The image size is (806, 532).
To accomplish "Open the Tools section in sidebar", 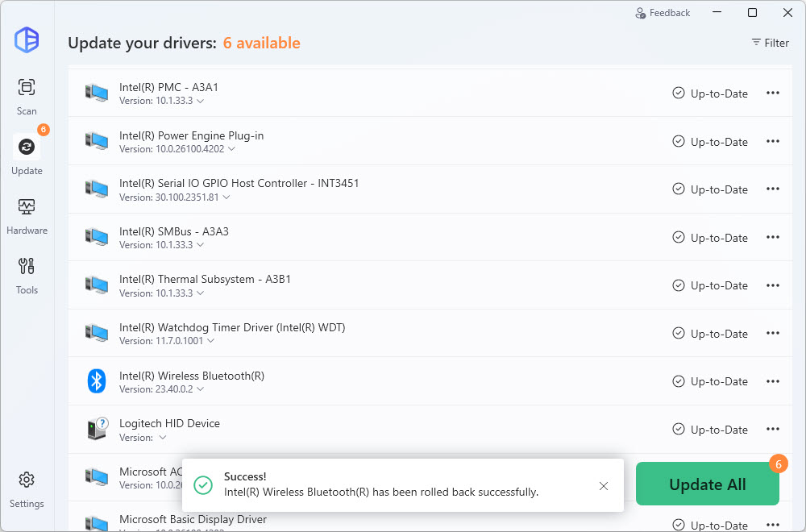I will point(27,275).
